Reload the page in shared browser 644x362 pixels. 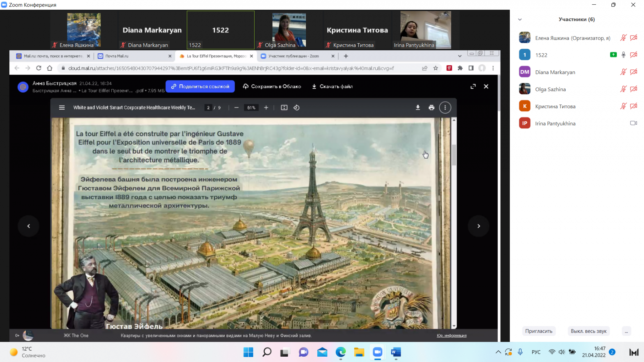(x=39, y=68)
